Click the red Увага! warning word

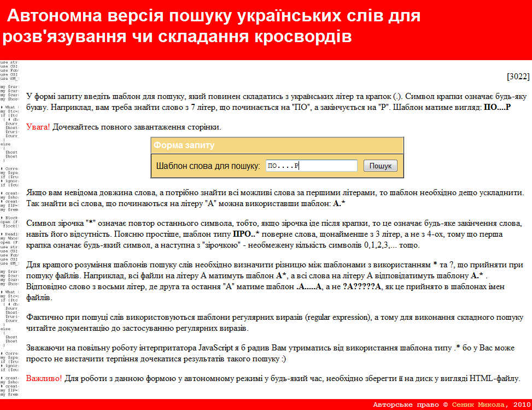coord(38,127)
